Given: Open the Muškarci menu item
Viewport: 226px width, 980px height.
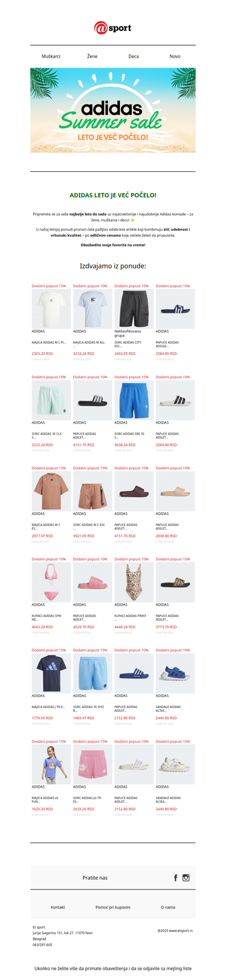Looking at the screenshot, I should click(x=51, y=57).
